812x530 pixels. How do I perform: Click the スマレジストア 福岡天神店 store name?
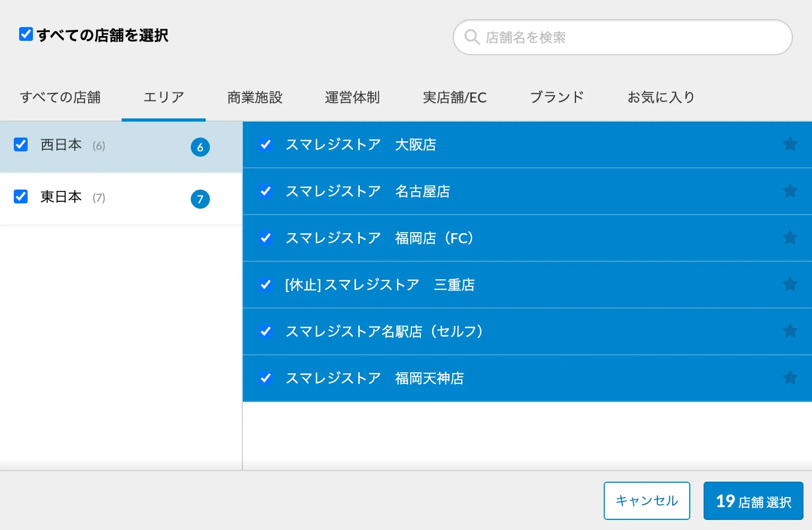[375, 378]
